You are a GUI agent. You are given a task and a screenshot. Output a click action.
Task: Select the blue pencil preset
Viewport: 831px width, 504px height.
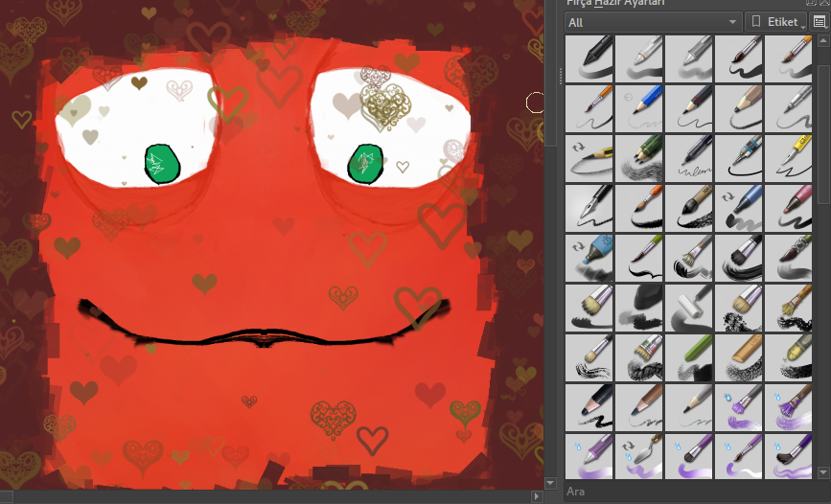tap(639, 108)
